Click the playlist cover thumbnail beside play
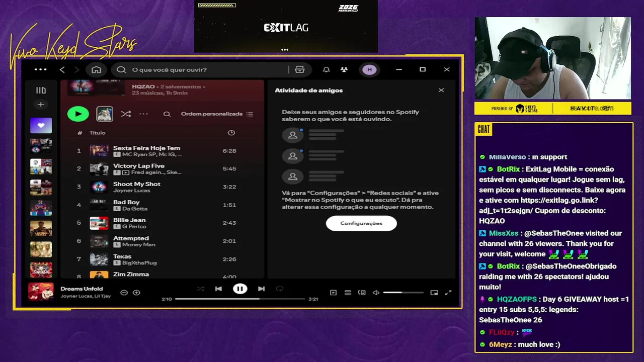Screen dimensions: 644x362 (x=105, y=114)
